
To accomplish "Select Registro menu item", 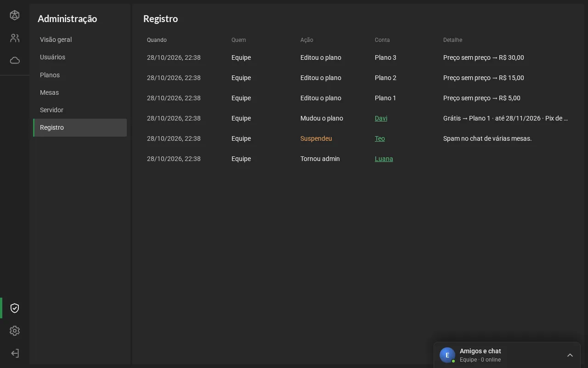I will tap(80, 127).
